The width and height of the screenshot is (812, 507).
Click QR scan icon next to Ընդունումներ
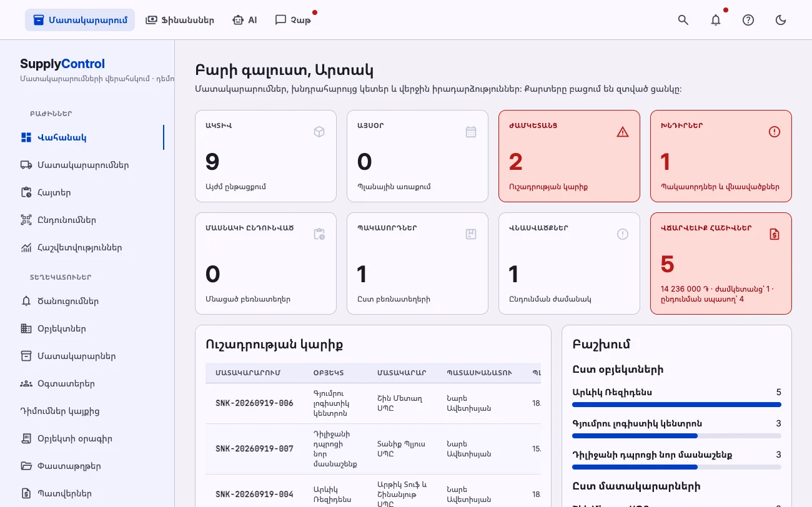tap(26, 220)
